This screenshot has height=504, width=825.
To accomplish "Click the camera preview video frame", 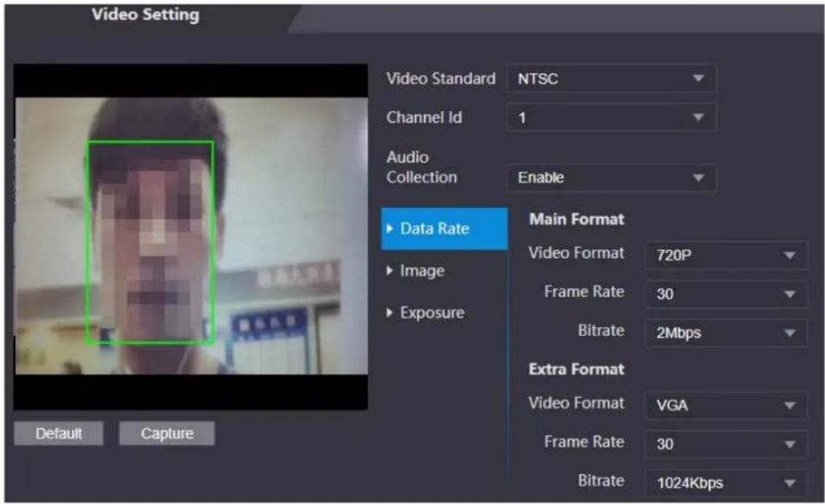I will tap(191, 236).
